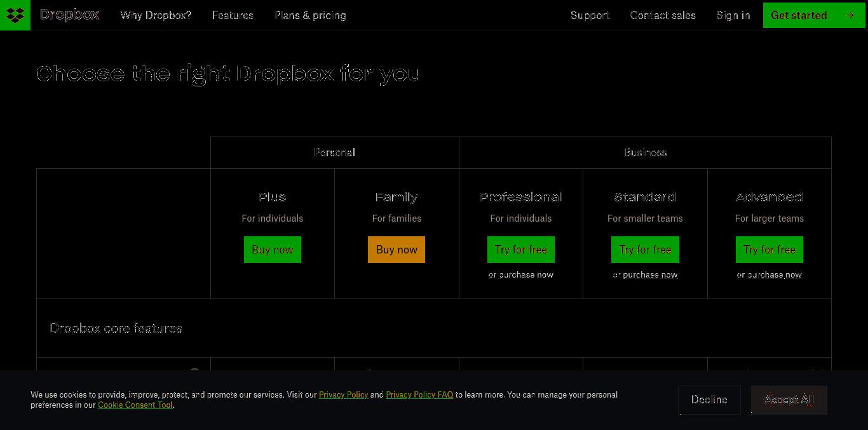
Task: Click 'or purchase now' under Advanced
Action: [x=770, y=275]
